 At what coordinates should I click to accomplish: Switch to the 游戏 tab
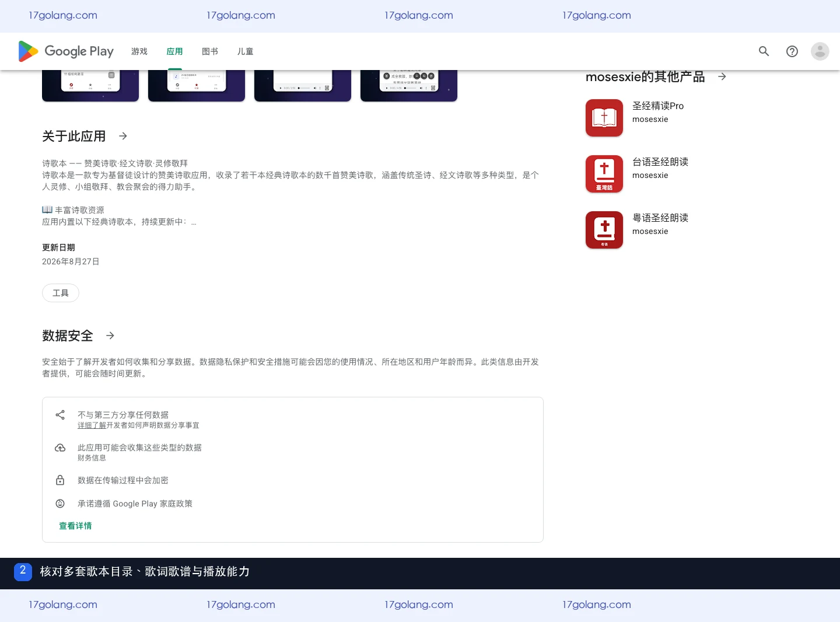coord(139,51)
